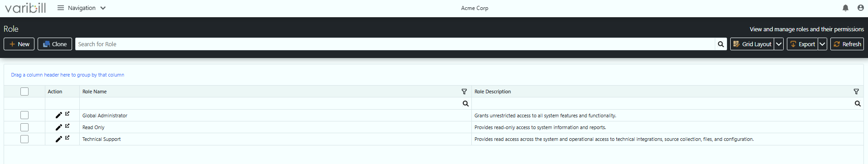Click the Grid Layout button
The width and height of the screenshot is (868, 164).
[x=752, y=44]
